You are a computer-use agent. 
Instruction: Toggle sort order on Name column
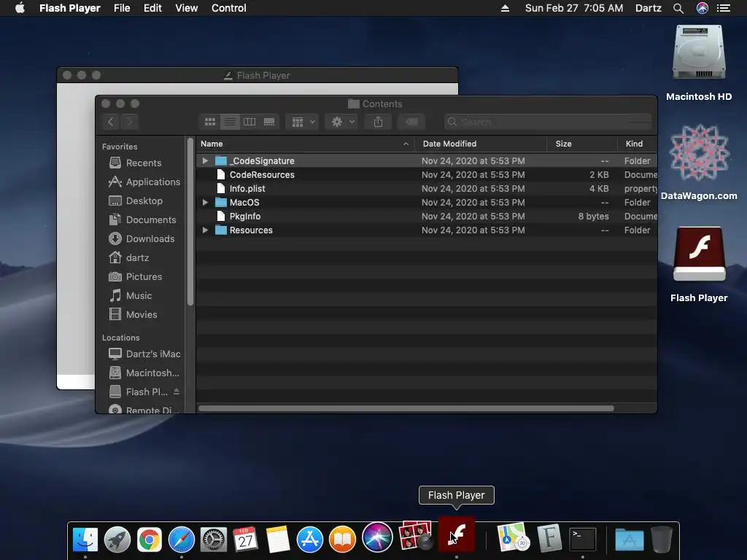tap(305, 144)
